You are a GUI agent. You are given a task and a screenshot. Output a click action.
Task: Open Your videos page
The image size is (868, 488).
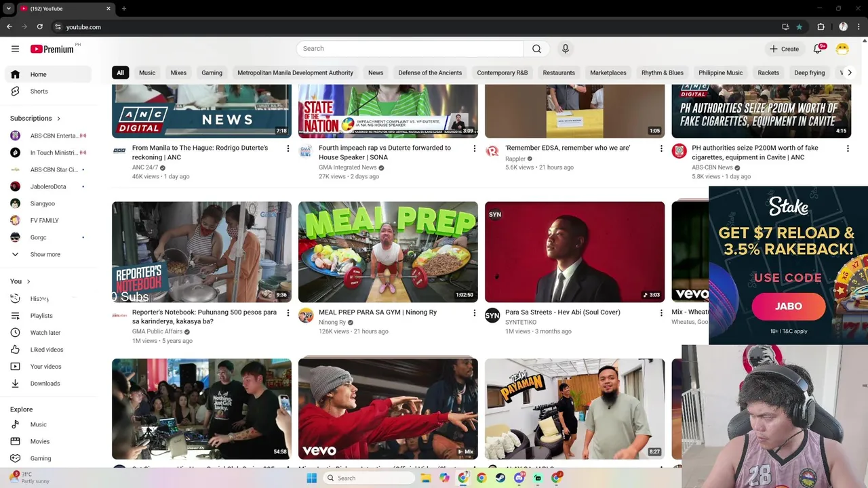tap(47, 367)
